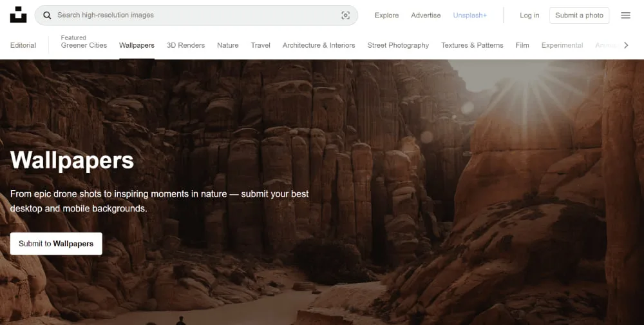Click the Unsplash logo home icon
Image resolution: width=644 pixels, height=325 pixels.
[x=18, y=15]
